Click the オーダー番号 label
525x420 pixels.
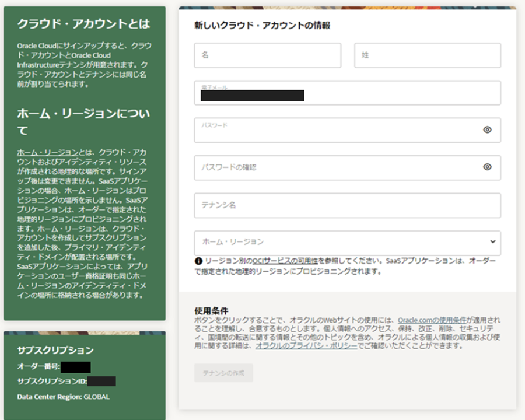tap(38, 367)
